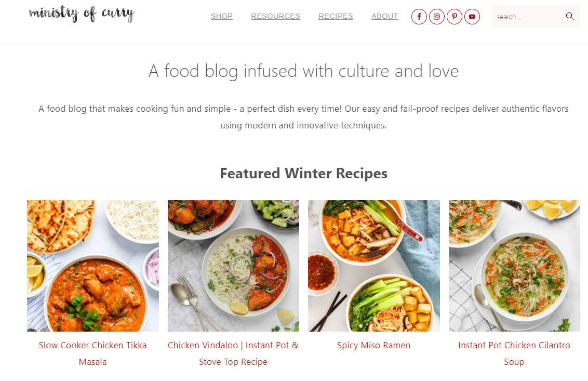Open the Facebook social icon
Viewport: 588px width, 381px height.
[419, 17]
